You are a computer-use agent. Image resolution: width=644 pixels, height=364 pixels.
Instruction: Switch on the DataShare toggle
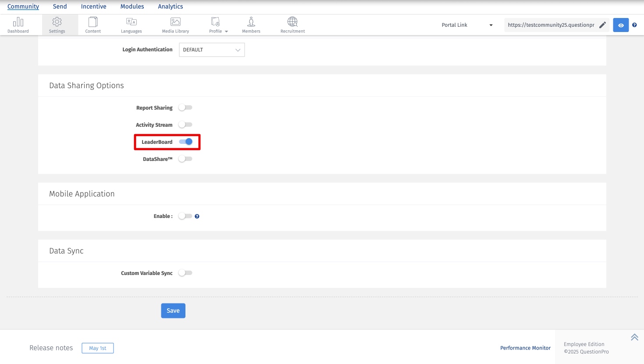(185, 159)
